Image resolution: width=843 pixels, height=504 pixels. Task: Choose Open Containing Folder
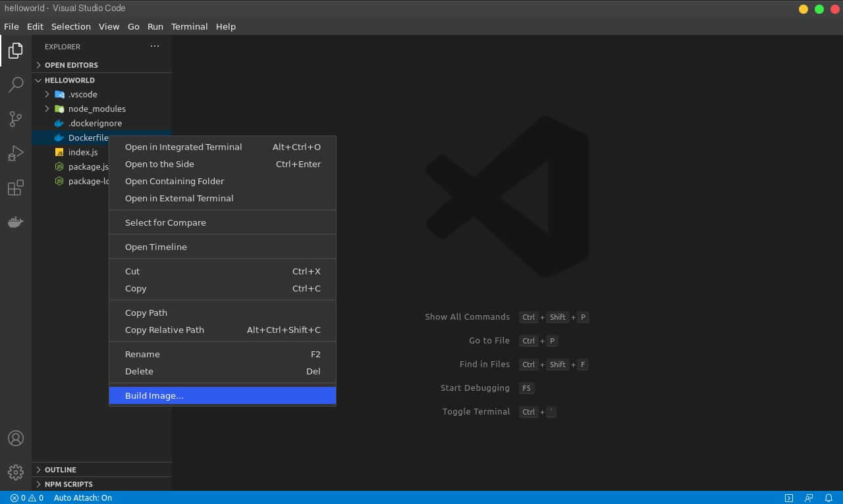coord(223,181)
